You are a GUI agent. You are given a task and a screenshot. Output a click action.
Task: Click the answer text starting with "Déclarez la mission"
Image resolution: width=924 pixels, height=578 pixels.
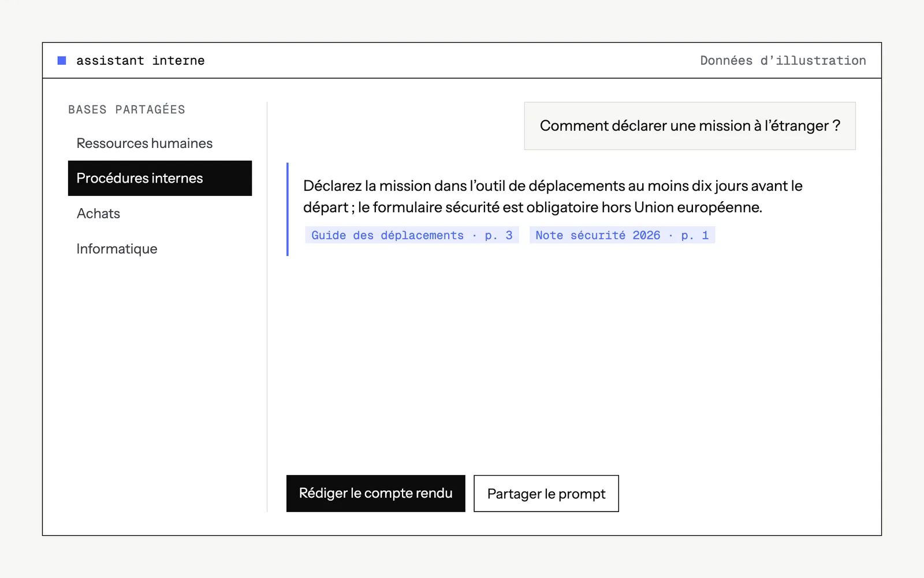coord(553,197)
